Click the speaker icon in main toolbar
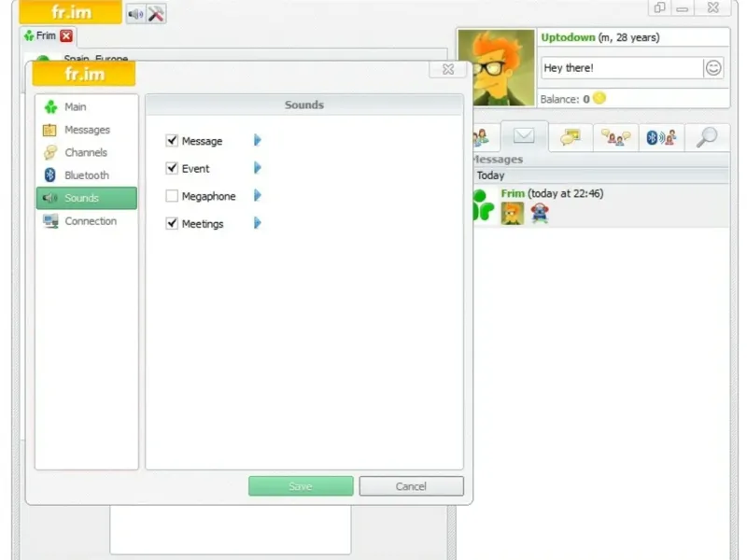Screen dimensions: 747x560 [x=135, y=14]
